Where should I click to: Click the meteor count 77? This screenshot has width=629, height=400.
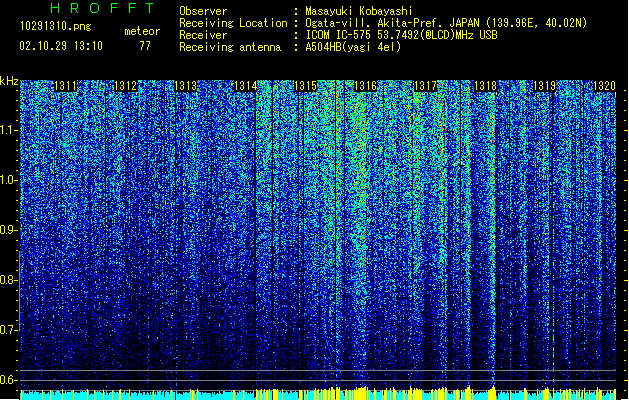point(145,46)
